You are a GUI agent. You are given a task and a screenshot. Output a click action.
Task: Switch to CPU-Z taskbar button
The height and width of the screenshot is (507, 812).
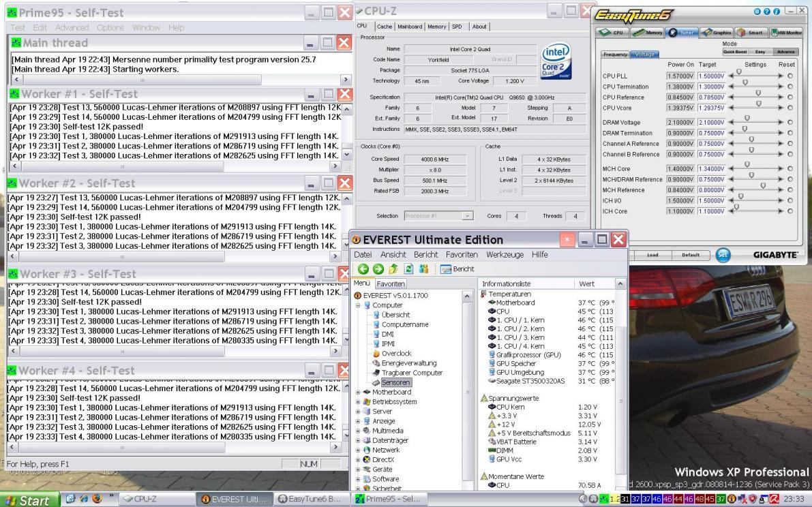156,500
